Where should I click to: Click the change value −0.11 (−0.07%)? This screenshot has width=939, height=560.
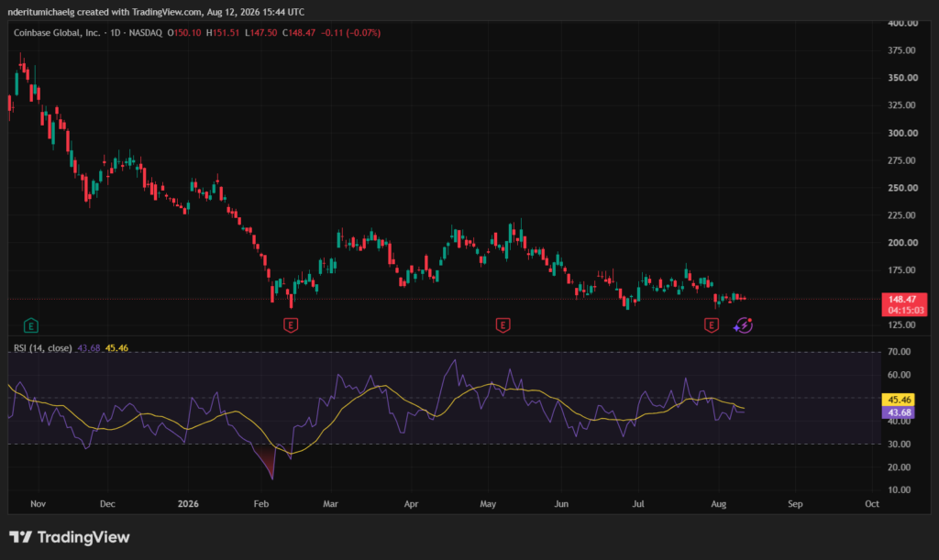click(x=351, y=33)
